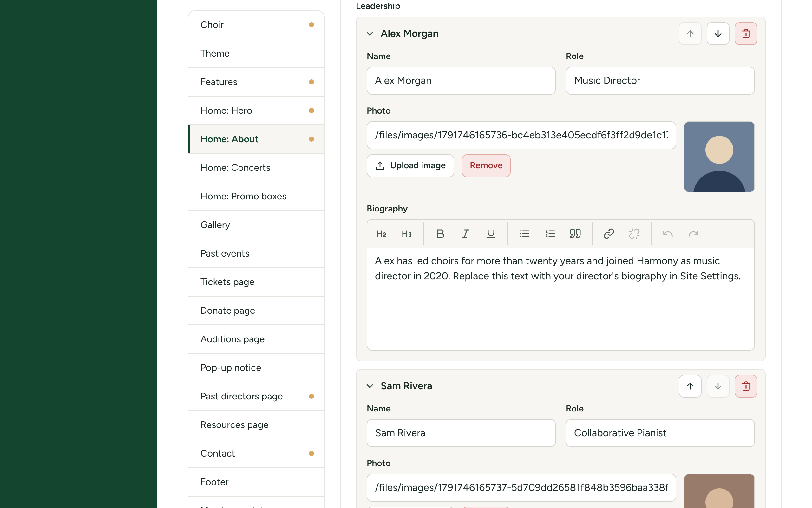The image size is (812, 508).
Task: Delete the Sam Rivera entry
Action: point(746,386)
